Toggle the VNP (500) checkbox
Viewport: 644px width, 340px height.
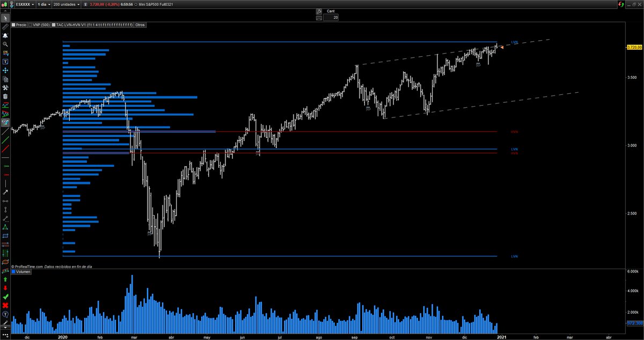tap(30, 25)
